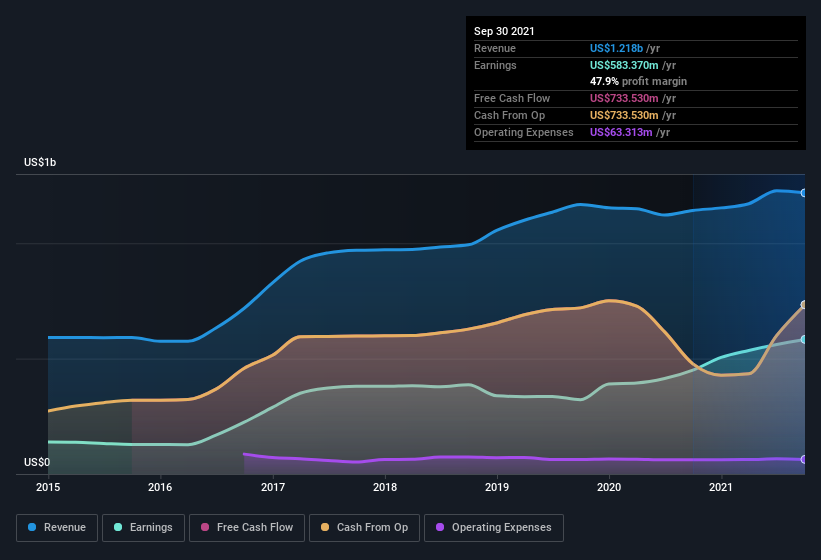Click the US$583.370m earnings value

pos(624,65)
